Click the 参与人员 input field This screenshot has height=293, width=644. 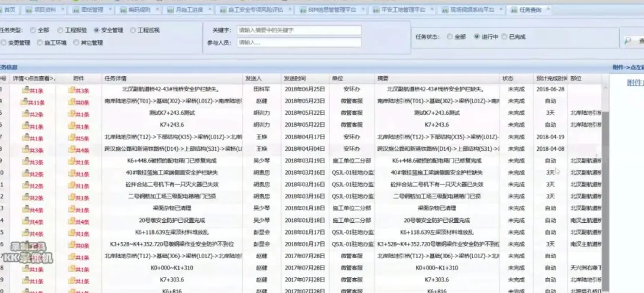(x=299, y=42)
